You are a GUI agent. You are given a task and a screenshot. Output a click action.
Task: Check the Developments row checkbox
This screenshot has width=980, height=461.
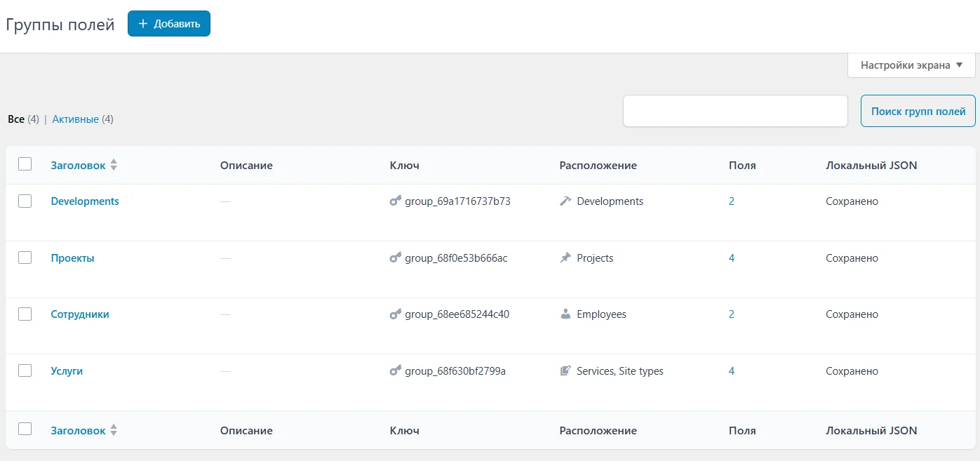(25, 201)
